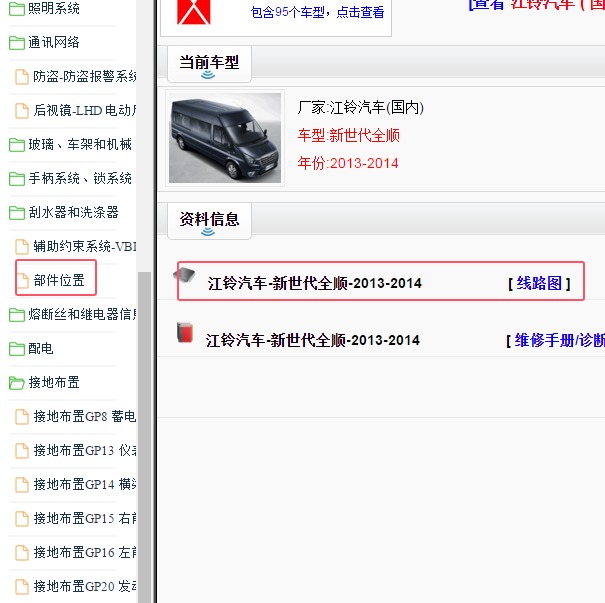This screenshot has width=605, height=603.
Task: Open 辅助约束系统-VBI page
Action: tap(84, 246)
